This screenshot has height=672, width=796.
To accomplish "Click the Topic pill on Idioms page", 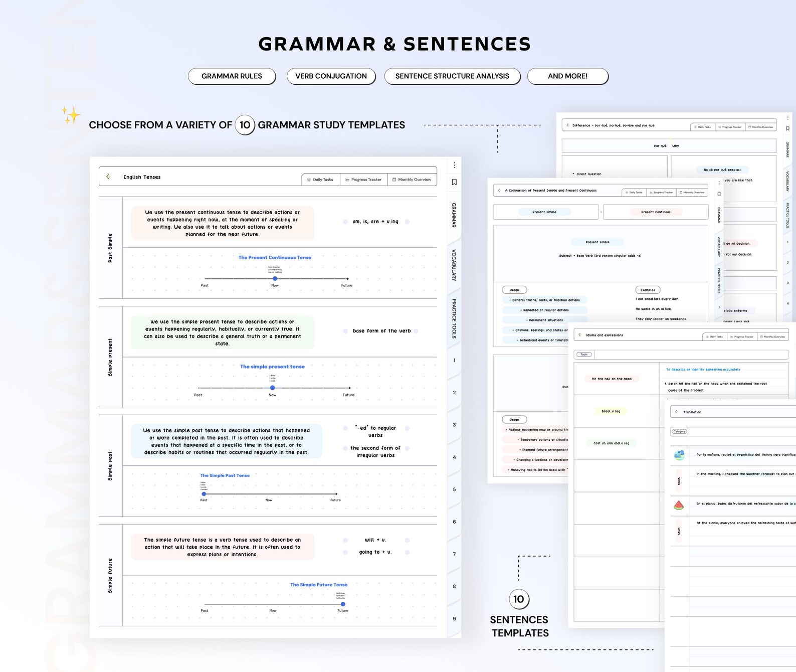I will [584, 354].
